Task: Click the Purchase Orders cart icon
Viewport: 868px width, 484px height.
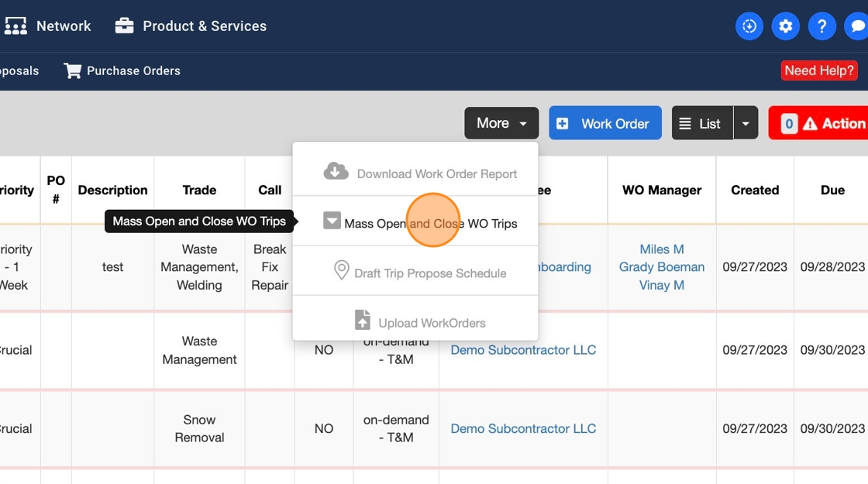Action: (x=73, y=71)
